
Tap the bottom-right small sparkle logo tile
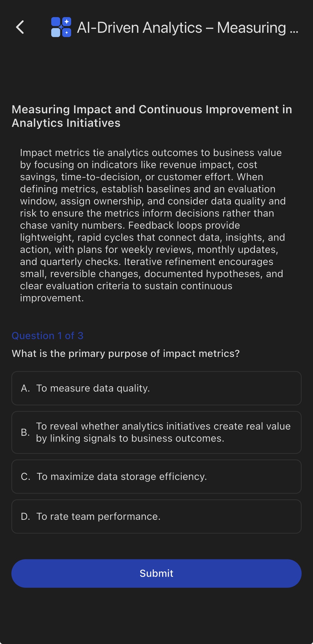tap(67, 33)
